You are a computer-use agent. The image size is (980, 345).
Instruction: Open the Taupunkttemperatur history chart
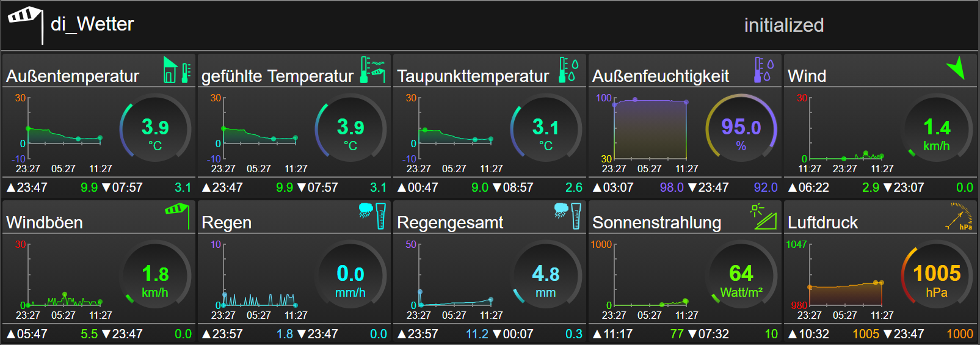(x=453, y=133)
